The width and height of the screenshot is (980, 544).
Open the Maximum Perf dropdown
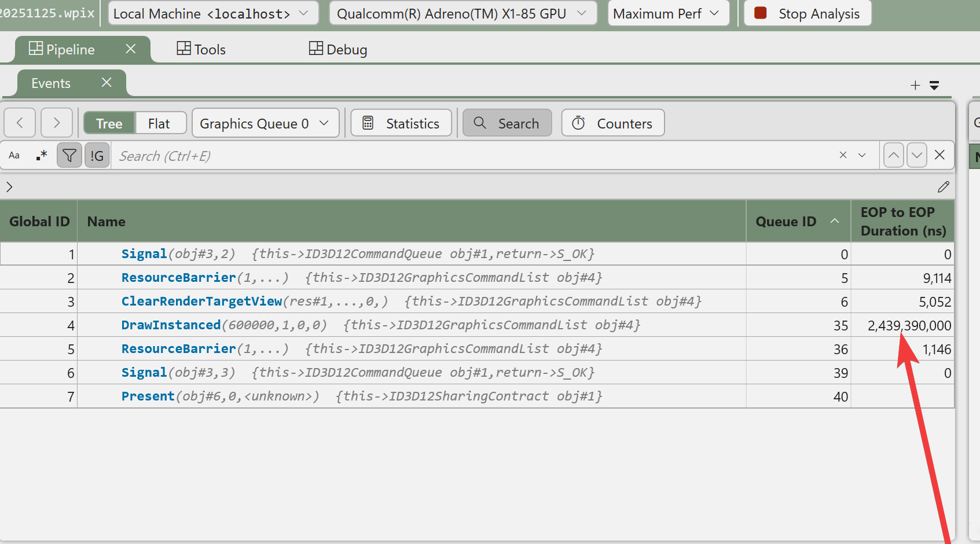(x=666, y=13)
